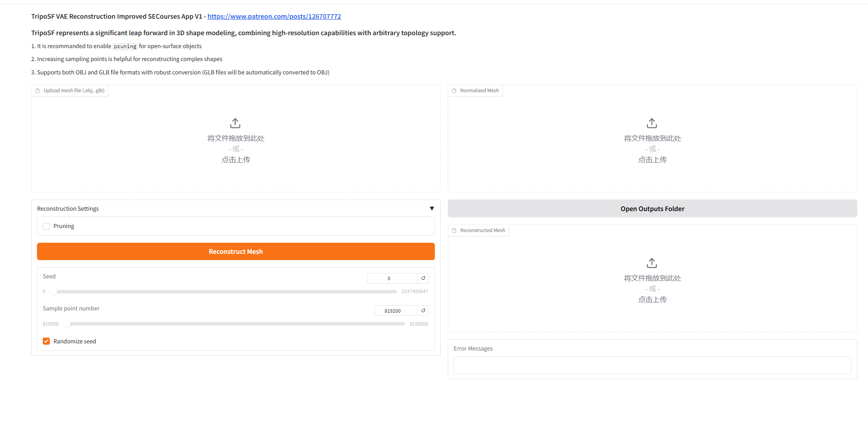Click the upload text in Upload mesh file area
The height and width of the screenshot is (432, 868).
click(x=236, y=159)
